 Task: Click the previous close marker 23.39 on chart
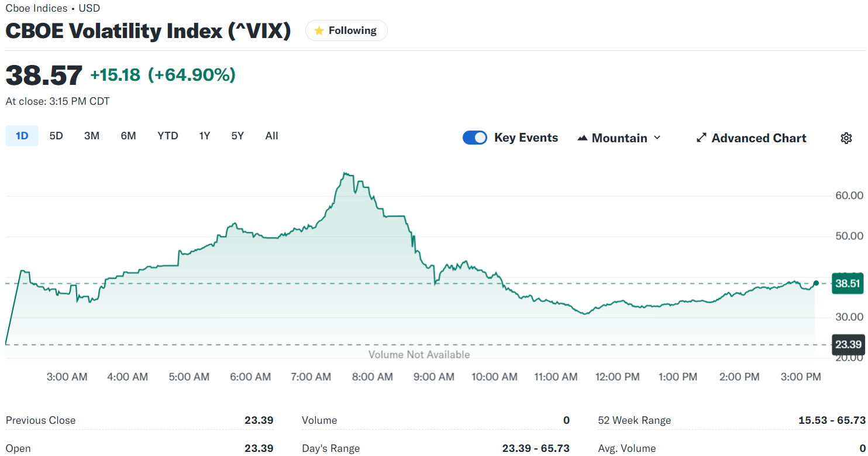848,344
